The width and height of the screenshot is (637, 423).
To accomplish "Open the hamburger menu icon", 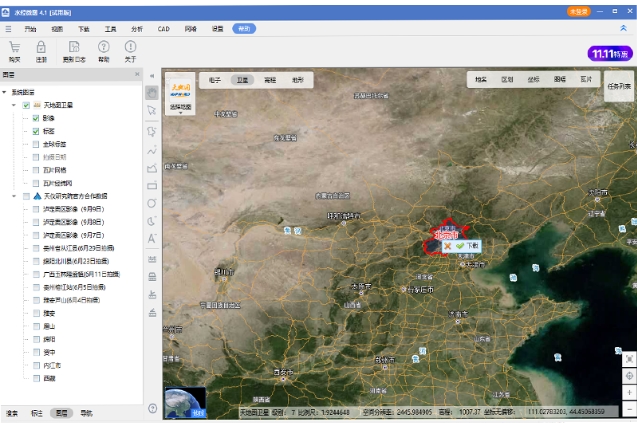I will point(8,29).
